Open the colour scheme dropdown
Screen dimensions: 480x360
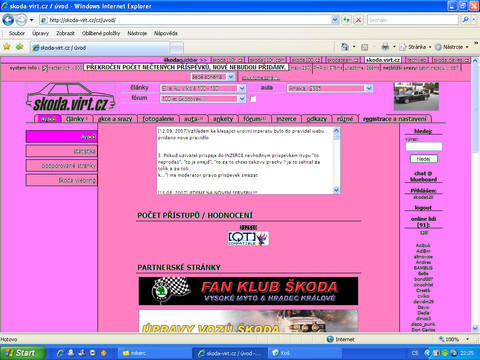[x=213, y=77]
